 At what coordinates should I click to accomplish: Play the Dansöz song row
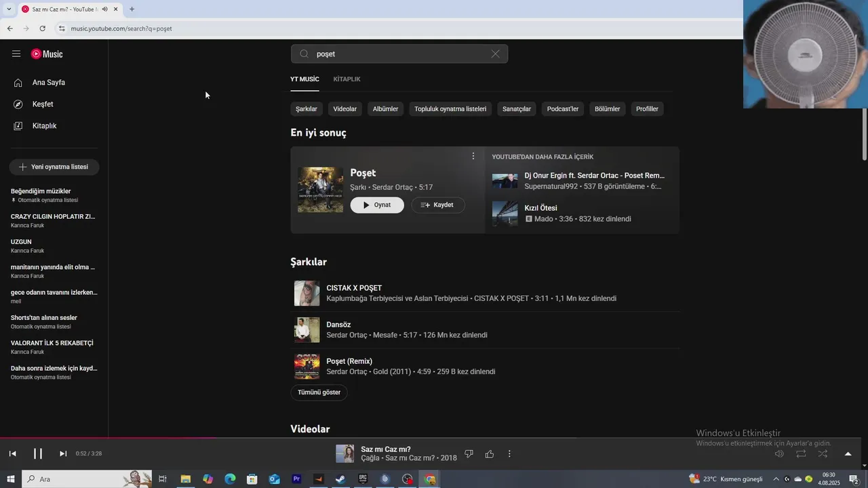485,330
